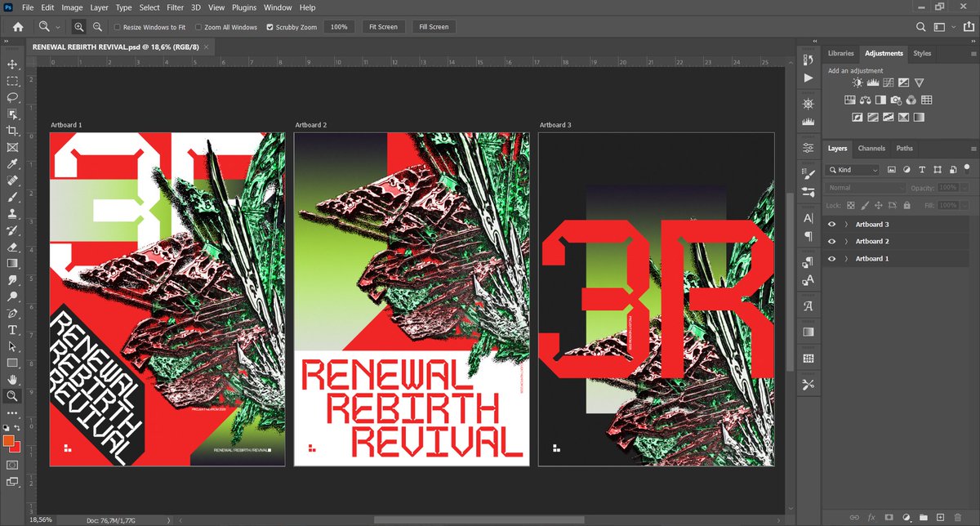Open the Character panel icon
Image resolution: width=980 pixels, height=526 pixels.
[808, 218]
